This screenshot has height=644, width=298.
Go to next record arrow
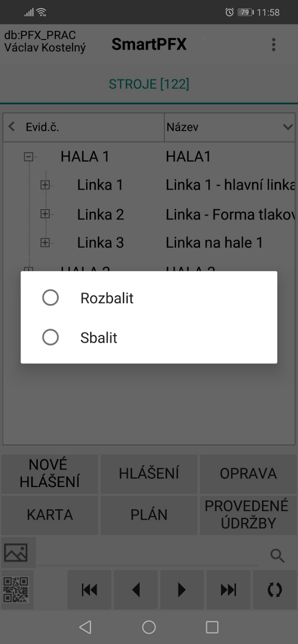tap(182, 590)
